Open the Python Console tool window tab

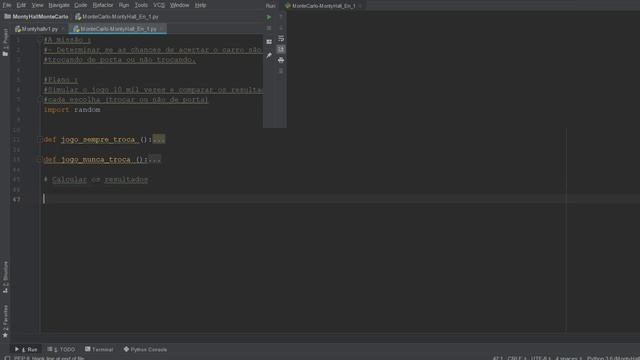tap(145, 349)
